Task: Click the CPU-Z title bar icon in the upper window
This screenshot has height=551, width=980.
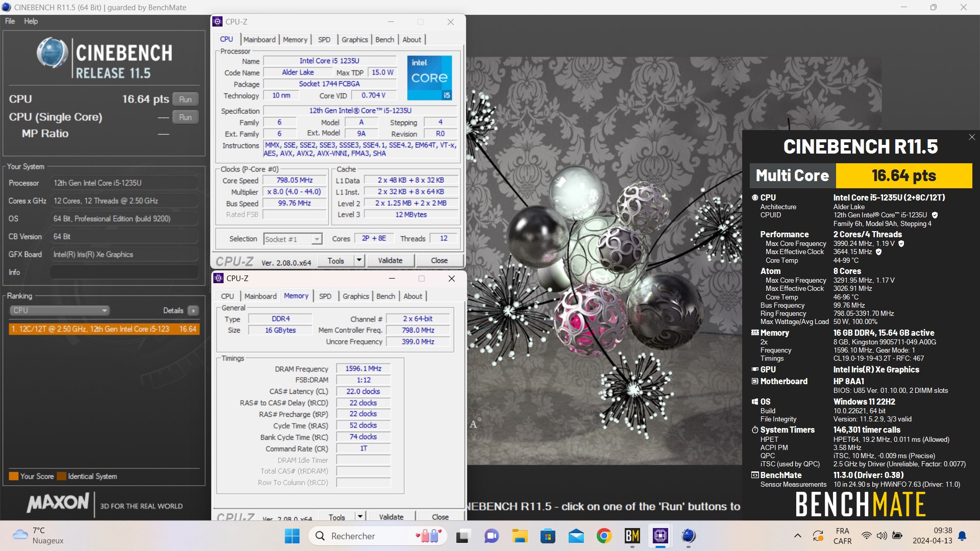Action: coord(217,21)
